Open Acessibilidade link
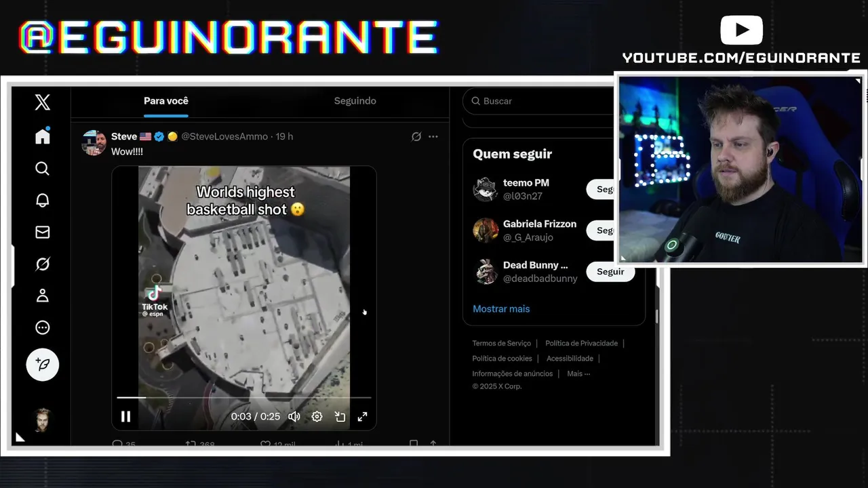The image size is (868, 488). click(x=570, y=359)
